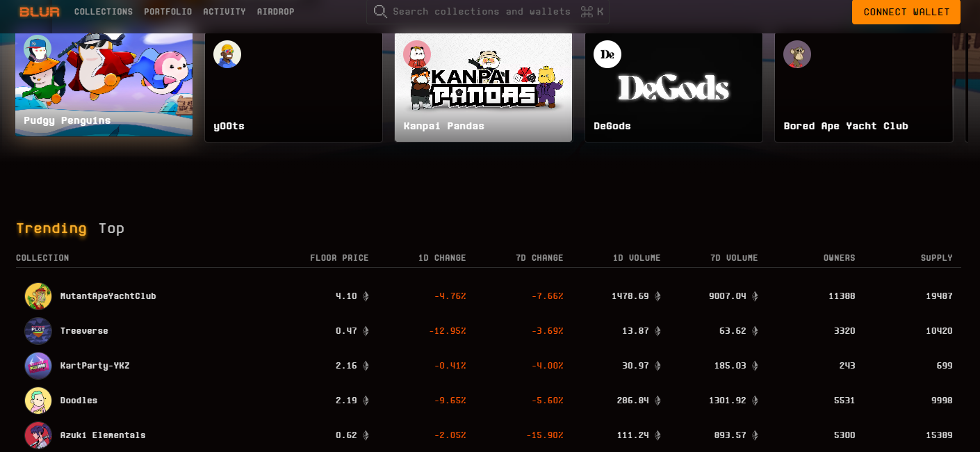Sort by the Owners column header
Viewport: 980px width, 452px height.
[839, 258]
